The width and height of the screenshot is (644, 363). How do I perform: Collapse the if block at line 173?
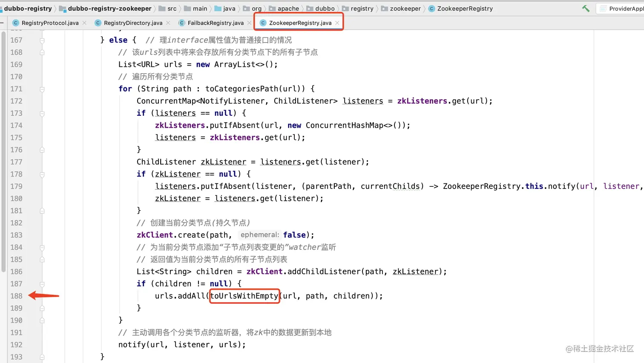tap(42, 114)
